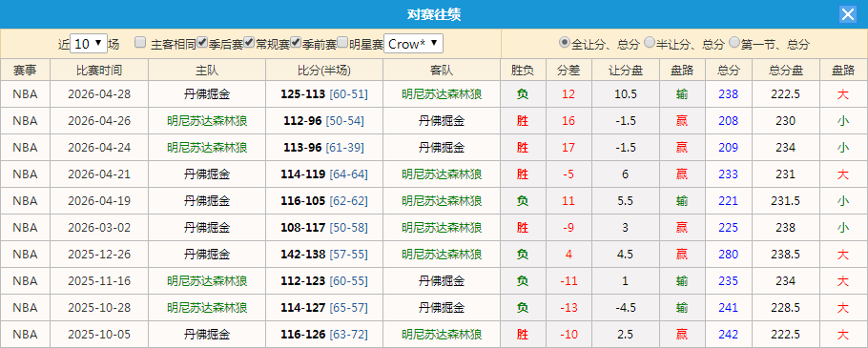Click the 让分盘 column header

pos(626,71)
